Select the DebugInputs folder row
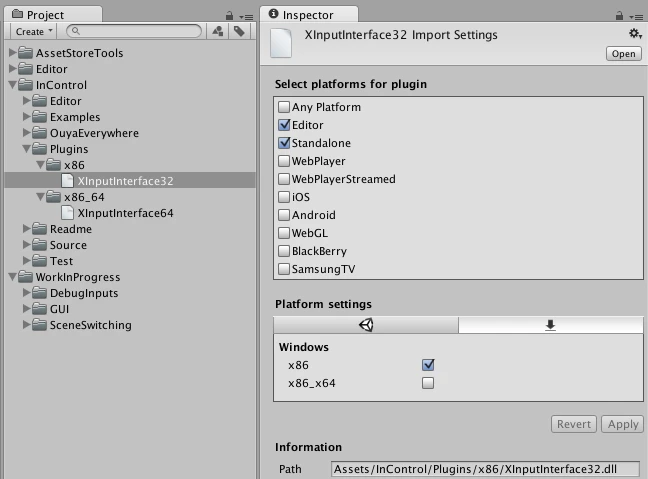This screenshot has width=648, height=479. [x=130, y=293]
